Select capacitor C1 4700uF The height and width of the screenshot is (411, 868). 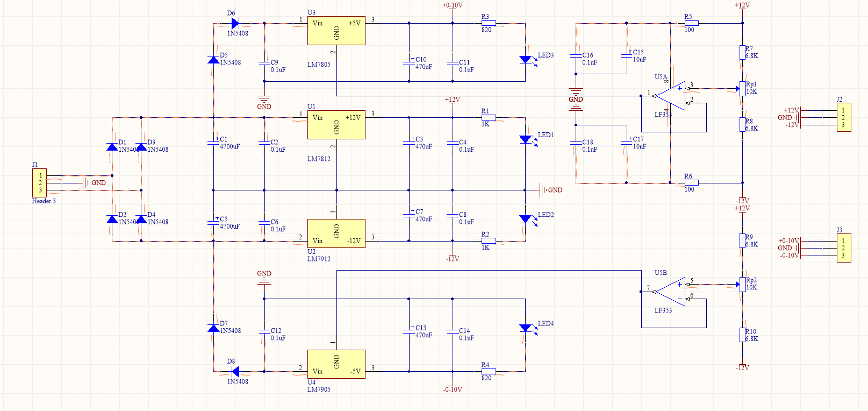coord(213,142)
